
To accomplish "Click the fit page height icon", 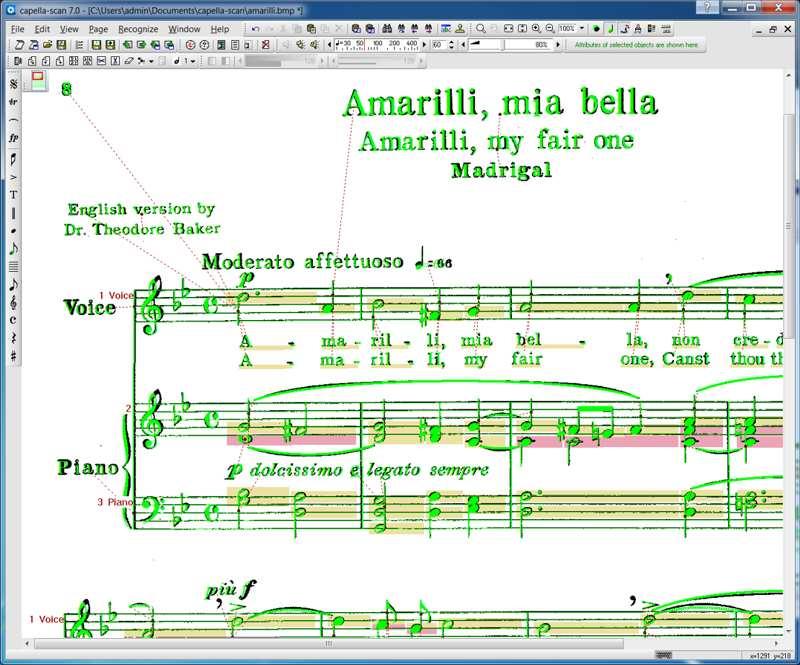I will click(x=522, y=29).
